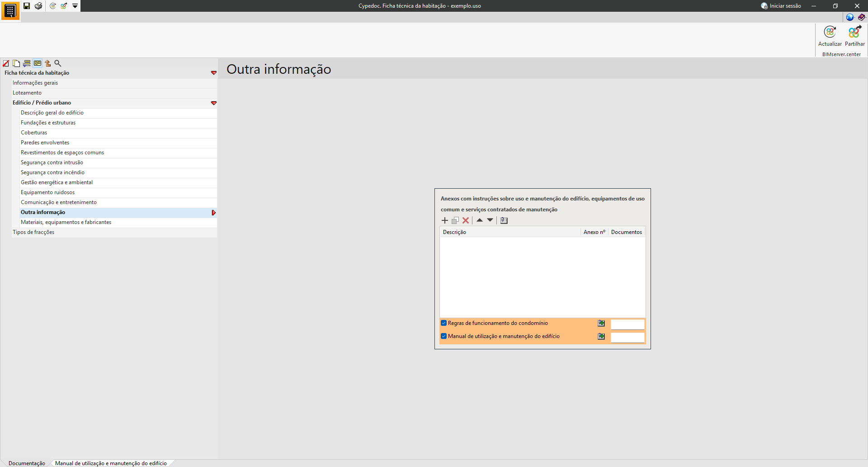Click the small share icon in quick access bar
The width and height of the screenshot is (868, 467).
[64, 6]
